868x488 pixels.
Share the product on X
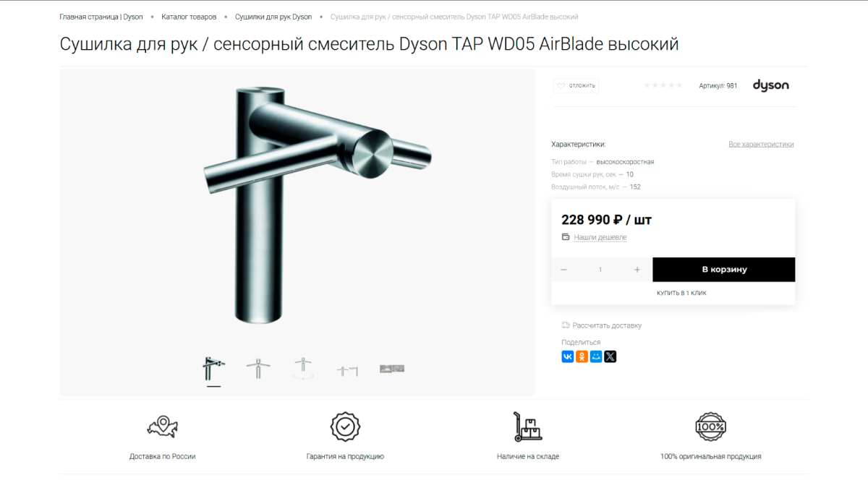click(610, 356)
